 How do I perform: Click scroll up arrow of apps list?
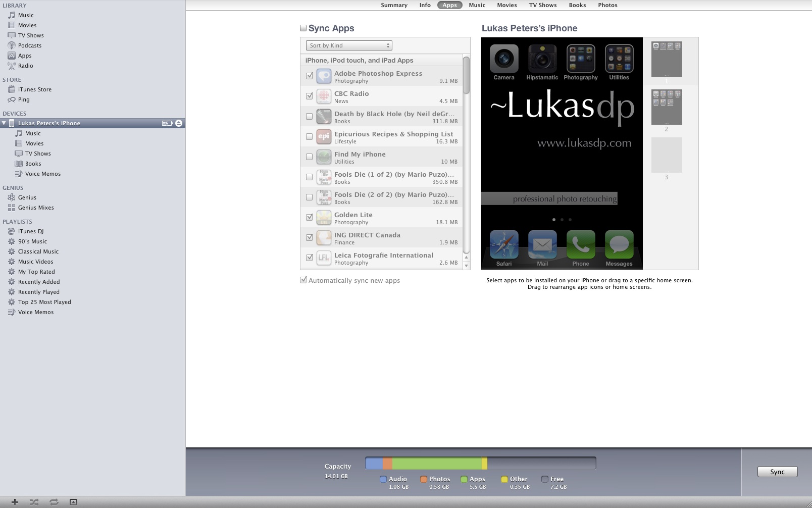pyautogui.click(x=466, y=258)
